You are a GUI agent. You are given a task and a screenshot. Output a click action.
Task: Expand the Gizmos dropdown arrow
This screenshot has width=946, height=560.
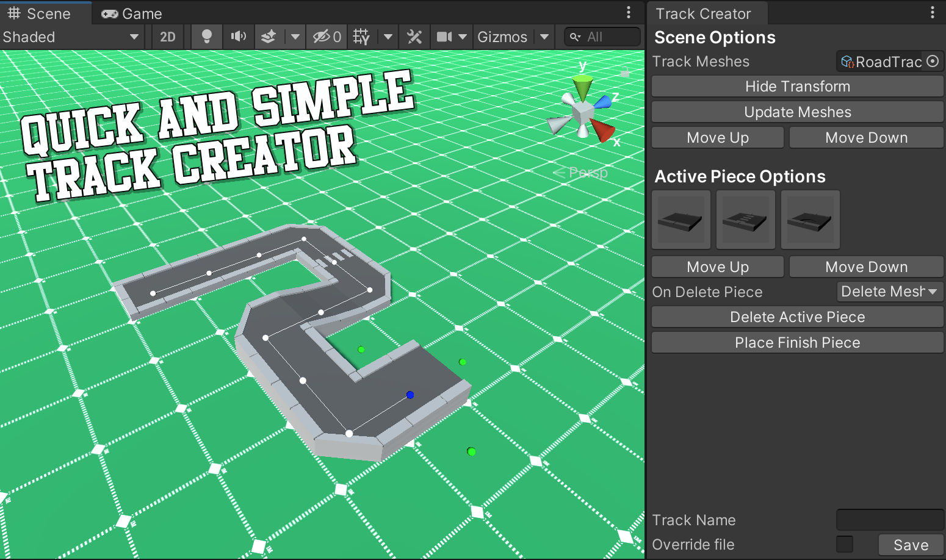[x=544, y=37]
